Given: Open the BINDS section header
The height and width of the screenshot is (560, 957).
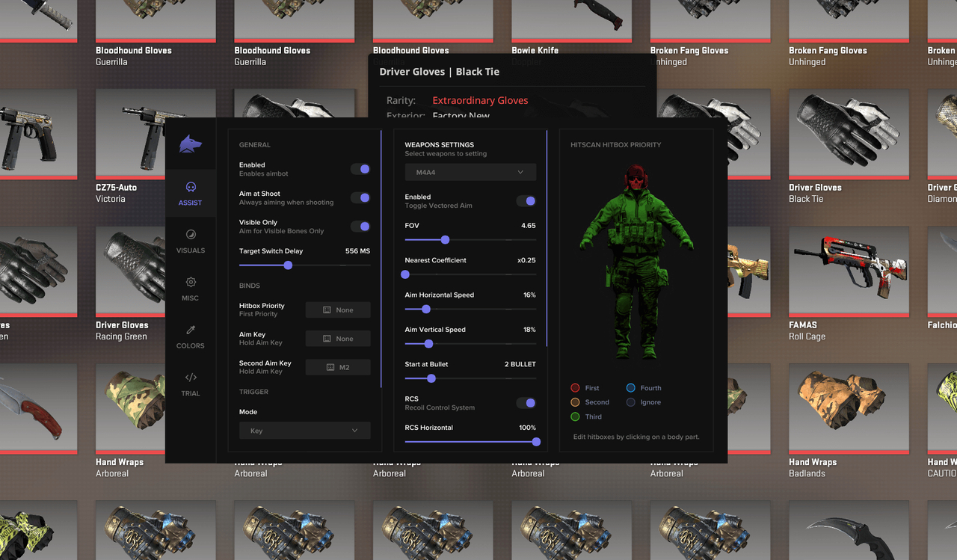Looking at the screenshot, I should [x=250, y=285].
